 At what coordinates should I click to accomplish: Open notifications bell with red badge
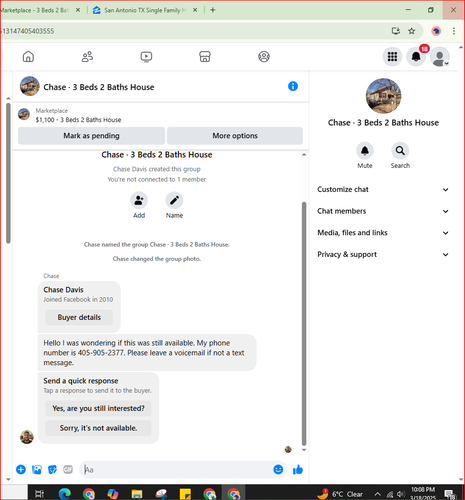click(416, 57)
